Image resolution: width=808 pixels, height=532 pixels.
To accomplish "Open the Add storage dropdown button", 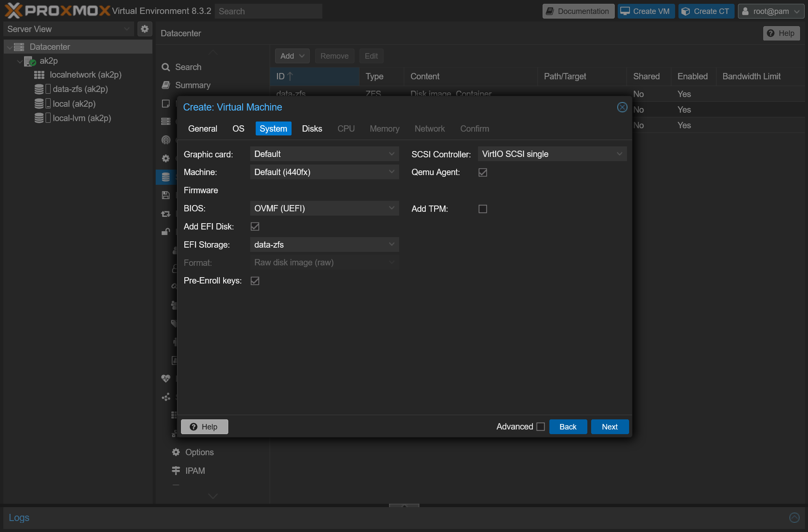I will 292,56.
